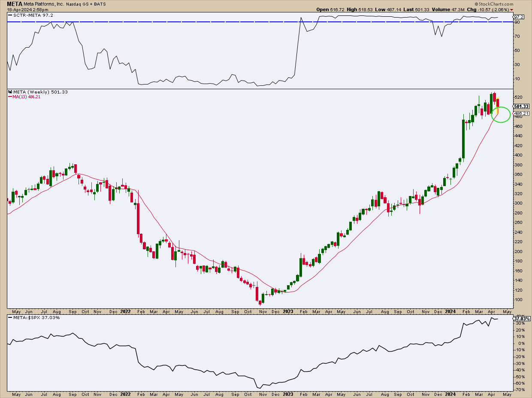Screen dimensions: 532x398
Task: Click the 501.33 price tag on right axis
Action: click(x=521, y=106)
